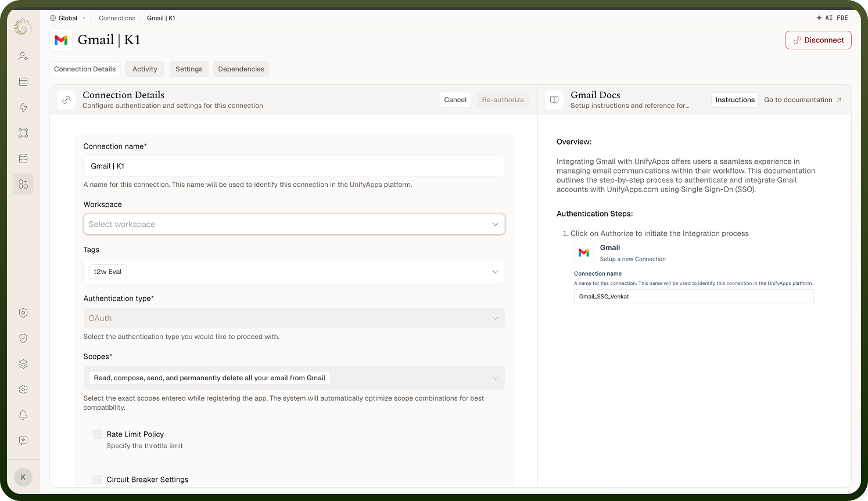Viewport: 868px width, 501px height.
Task: Click the Gmail logo next to page title
Action: (x=61, y=40)
